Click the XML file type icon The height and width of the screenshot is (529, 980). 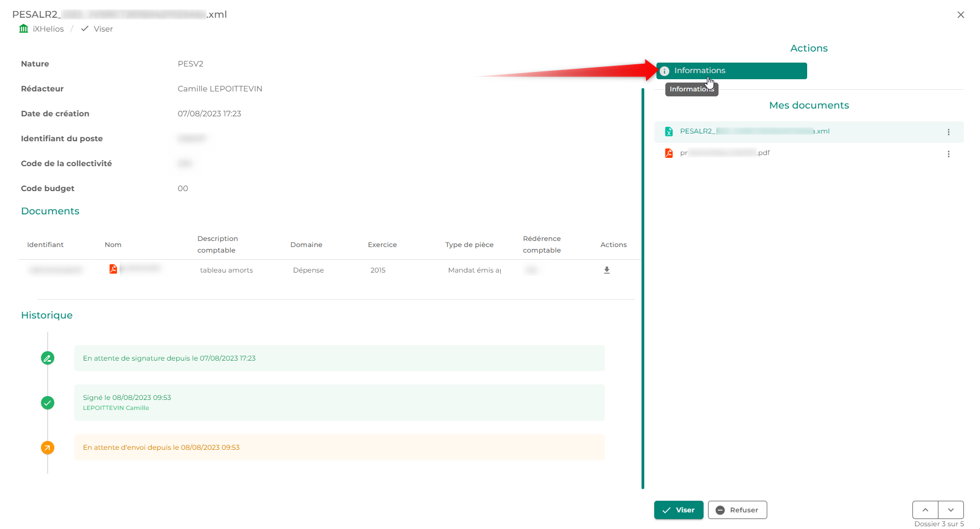point(669,131)
